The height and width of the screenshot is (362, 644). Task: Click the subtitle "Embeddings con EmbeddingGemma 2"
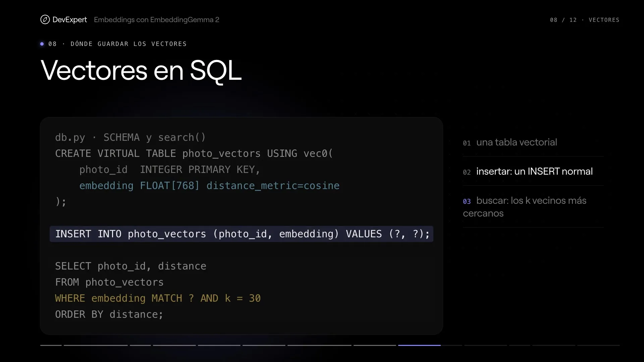point(157,20)
